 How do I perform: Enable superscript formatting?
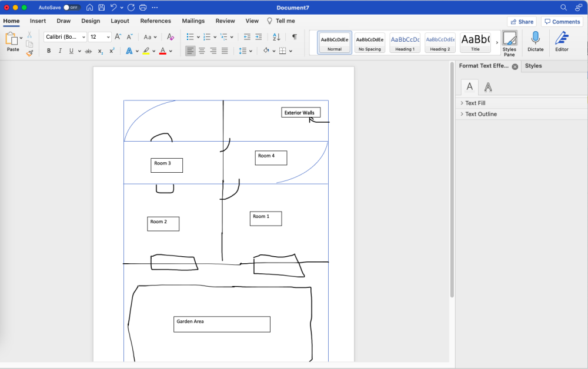pyautogui.click(x=112, y=51)
